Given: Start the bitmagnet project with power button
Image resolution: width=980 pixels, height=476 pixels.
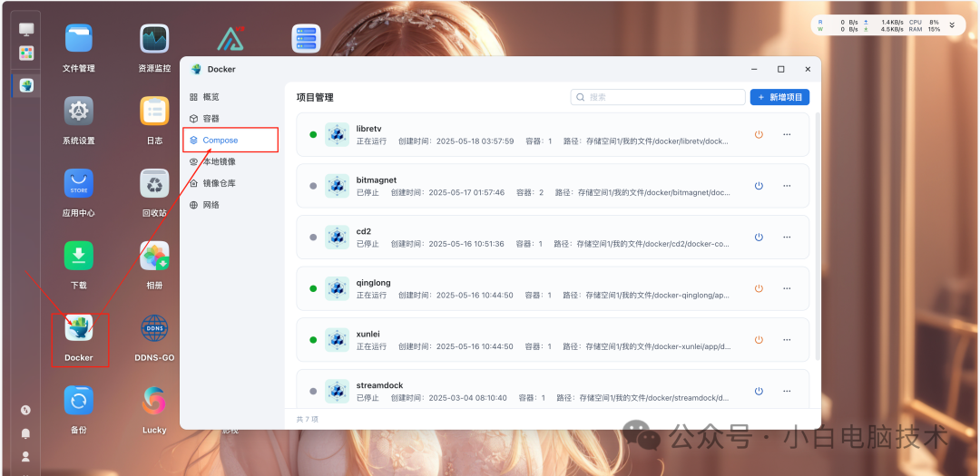Looking at the screenshot, I should click(x=759, y=186).
